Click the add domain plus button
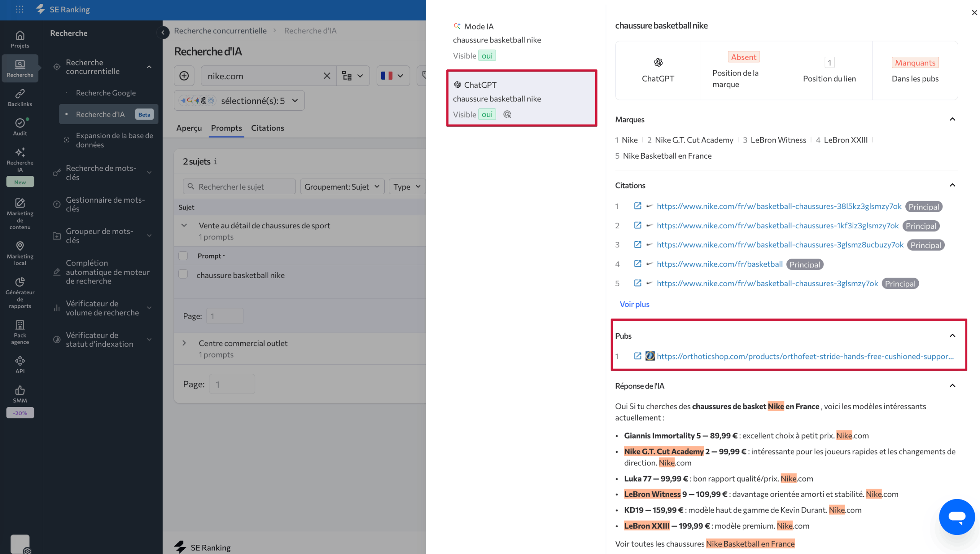The image size is (980, 554). click(x=184, y=76)
